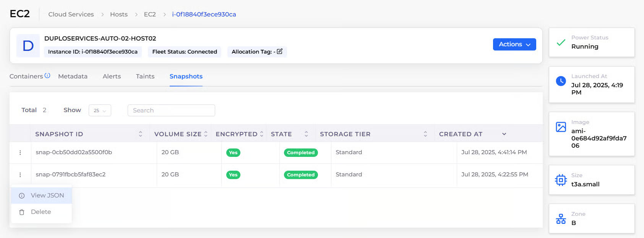644x238 pixels.
Task: Expand the Actions dropdown button
Action: pyautogui.click(x=514, y=44)
